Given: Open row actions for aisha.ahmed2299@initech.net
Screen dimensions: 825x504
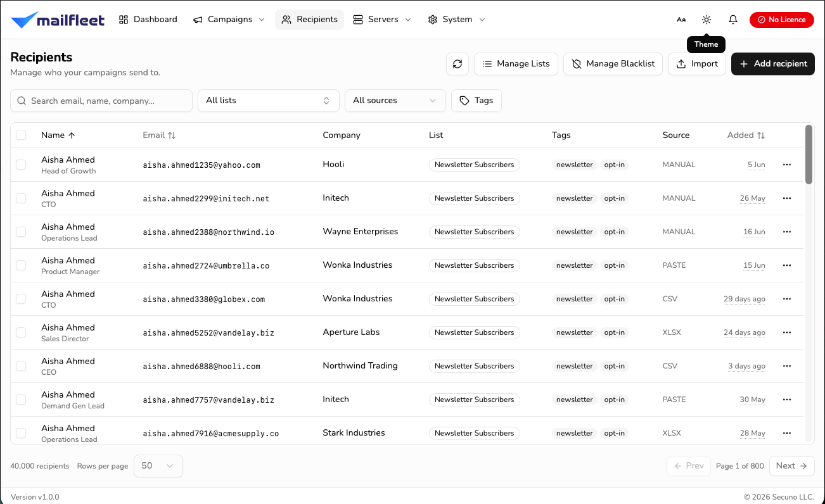Looking at the screenshot, I should click(x=787, y=198).
